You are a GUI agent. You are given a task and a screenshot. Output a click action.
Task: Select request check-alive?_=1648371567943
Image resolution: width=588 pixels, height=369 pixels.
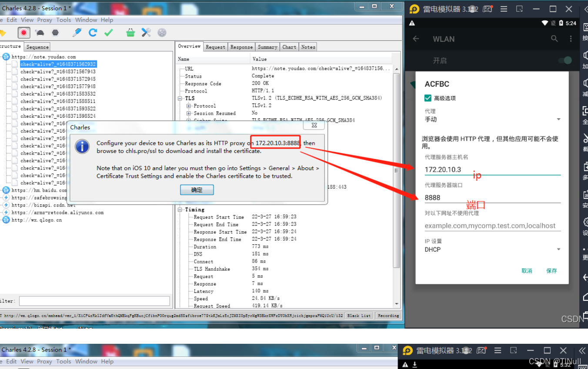(x=58, y=72)
